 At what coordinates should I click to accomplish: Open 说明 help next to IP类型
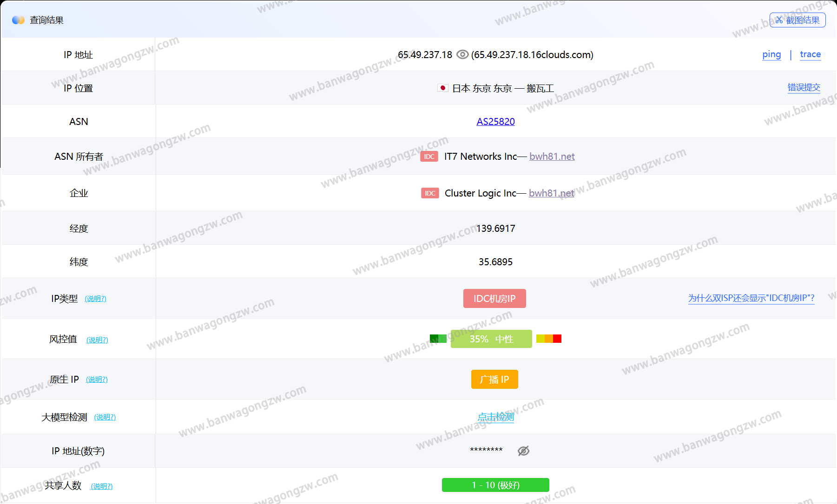pos(95,299)
